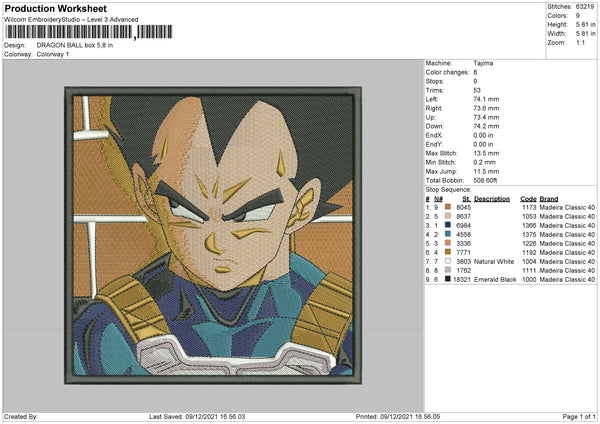
Task: Select the Wilcom EmbroideryStudio Level 3 Advanced line
Action: click(x=71, y=20)
